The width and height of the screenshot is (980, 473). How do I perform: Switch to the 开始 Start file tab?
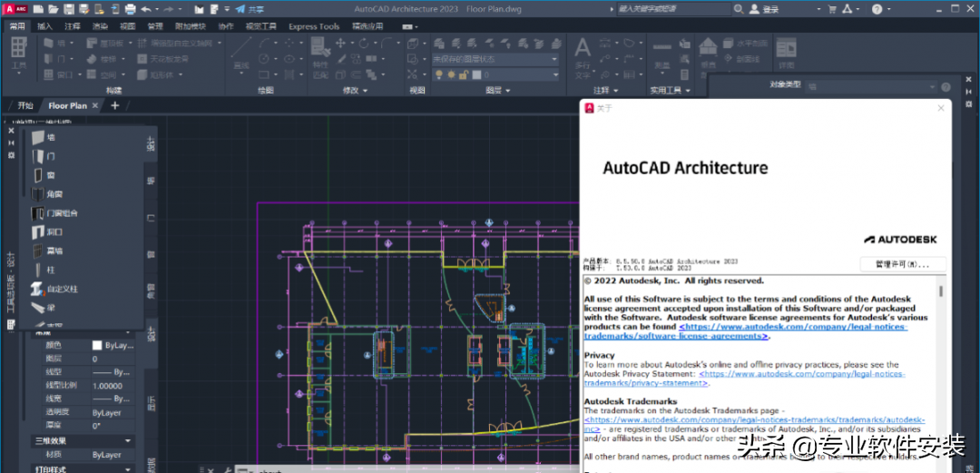point(25,105)
